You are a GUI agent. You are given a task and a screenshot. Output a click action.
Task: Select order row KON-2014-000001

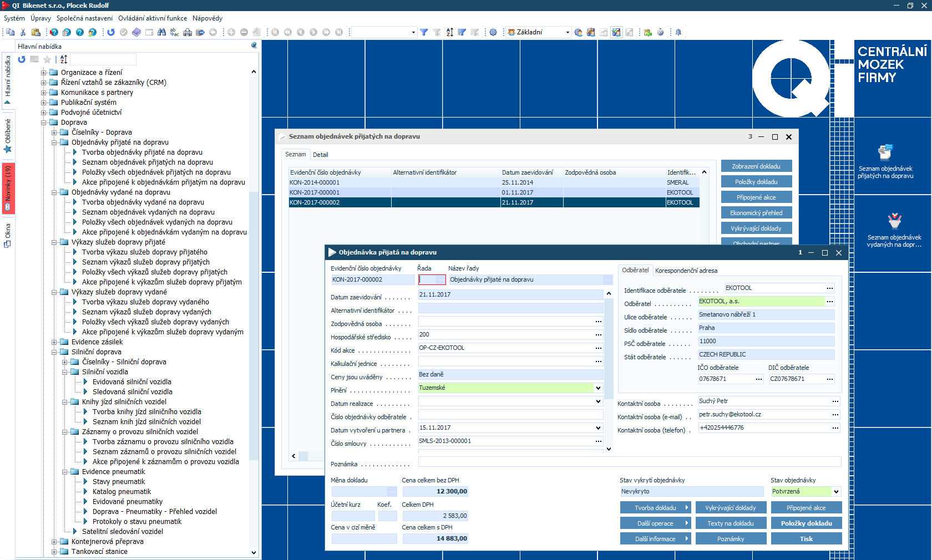[315, 182]
